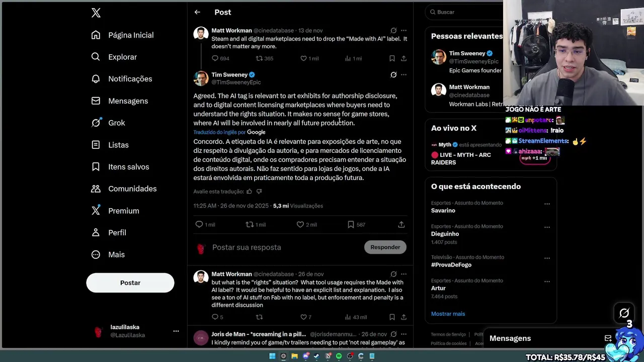
Task: Bookmark Matt Workman's 26 de nov post
Action: (392, 317)
